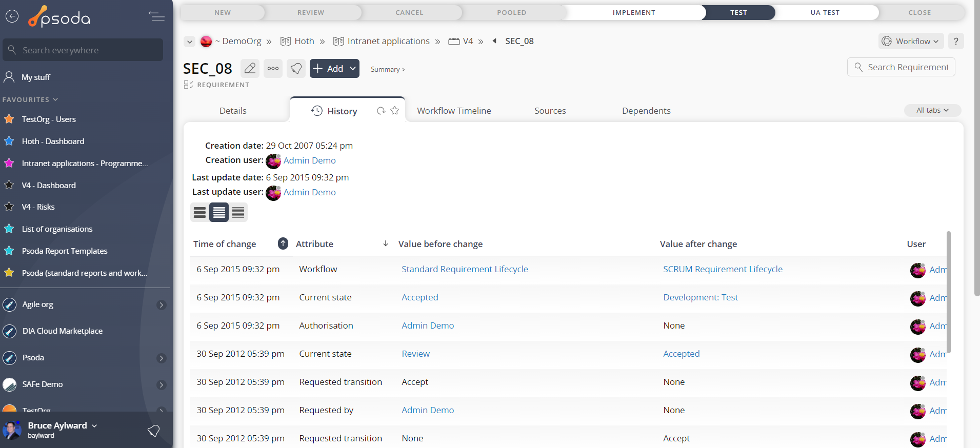Sort by Time of change ascending arrow
This screenshot has height=448, width=980.
tap(283, 243)
